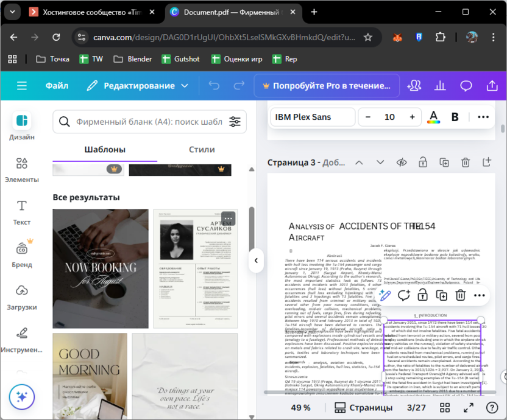Viewport: 507px width, 420px height.
Task: Duplicate page 3 using the copy icon
Action: [x=444, y=163]
